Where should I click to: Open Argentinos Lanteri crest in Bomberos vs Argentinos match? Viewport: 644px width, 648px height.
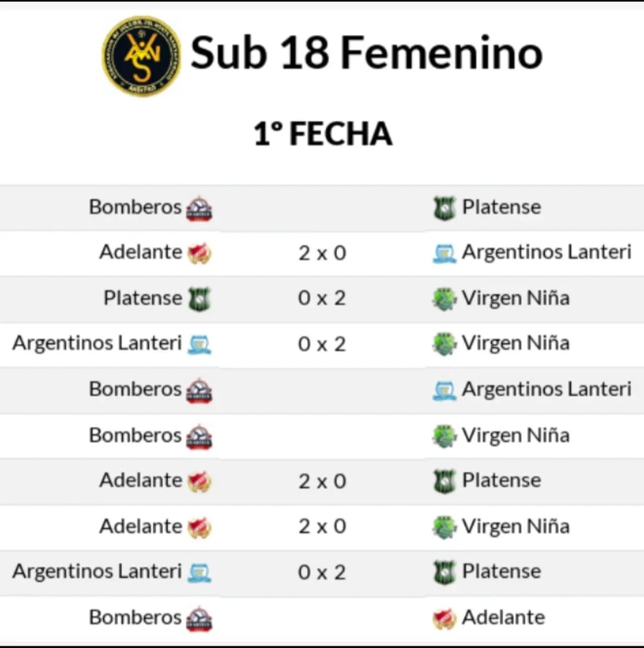point(444,390)
